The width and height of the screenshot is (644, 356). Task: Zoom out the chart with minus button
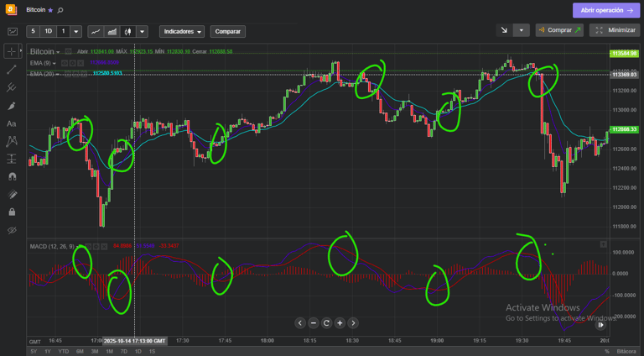(x=314, y=323)
